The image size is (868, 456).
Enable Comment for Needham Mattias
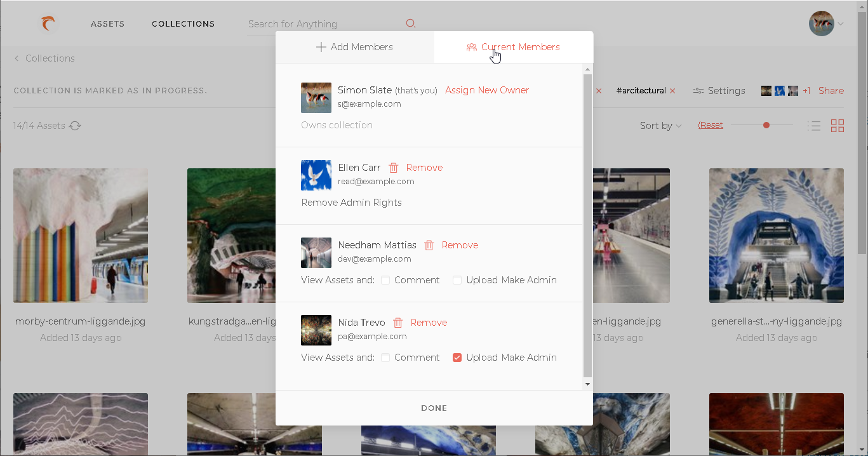385,280
